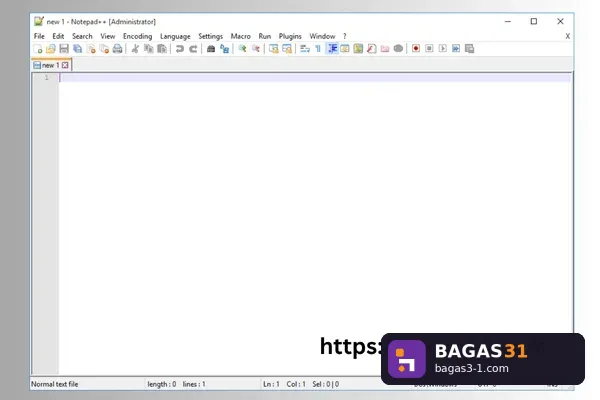
Task: Click Run Macro Multiple Times icon
Action: pyautogui.click(x=456, y=49)
